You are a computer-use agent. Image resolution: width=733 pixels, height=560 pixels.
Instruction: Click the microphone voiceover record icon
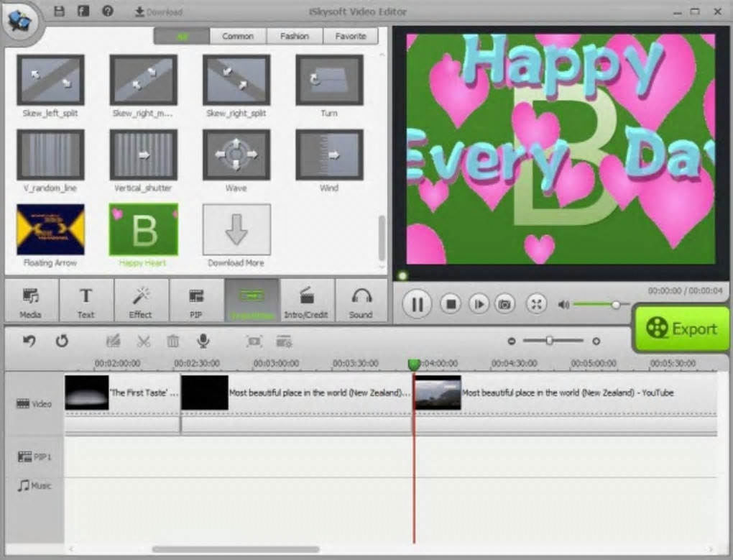point(204,341)
